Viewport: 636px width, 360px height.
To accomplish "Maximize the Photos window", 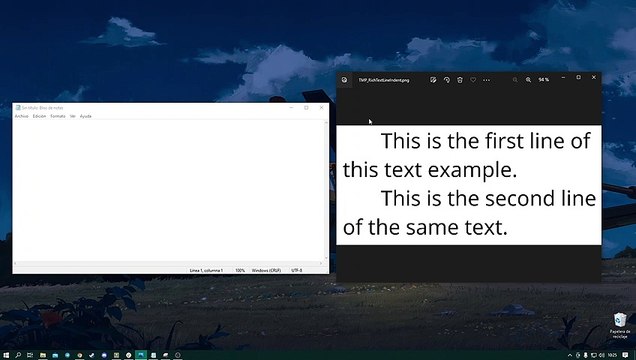I will (x=578, y=77).
